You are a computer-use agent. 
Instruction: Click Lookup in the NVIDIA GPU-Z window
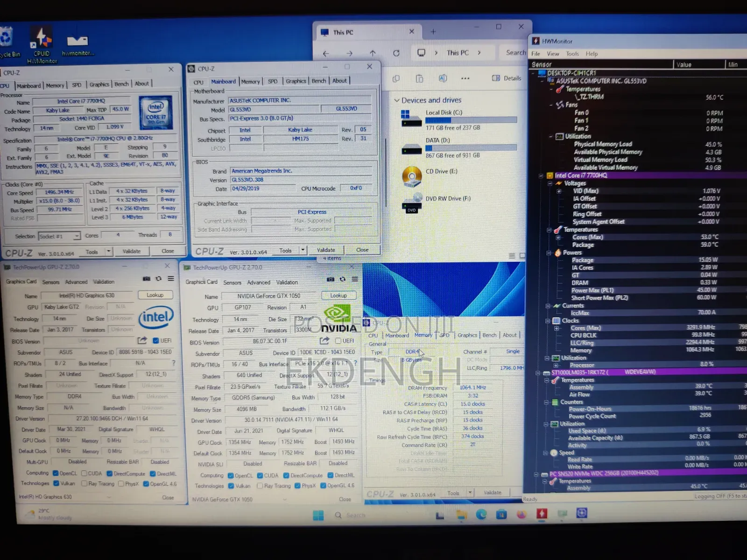click(x=338, y=295)
